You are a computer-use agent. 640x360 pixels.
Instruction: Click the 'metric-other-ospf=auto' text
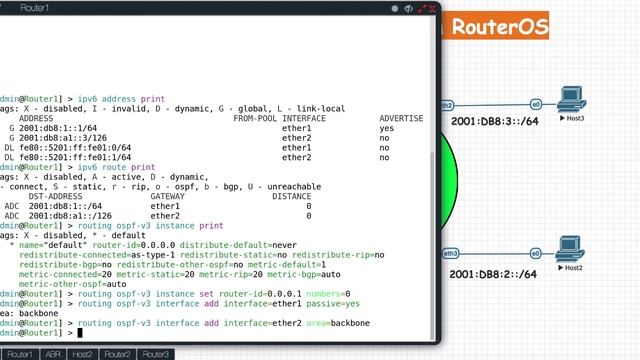tap(73, 284)
